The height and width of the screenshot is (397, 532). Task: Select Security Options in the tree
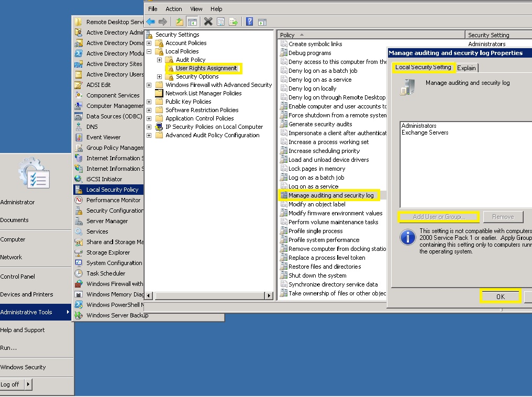(197, 76)
